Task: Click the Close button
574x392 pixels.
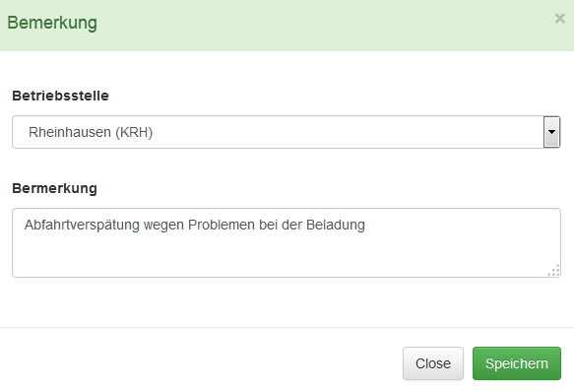Action: point(433,363)
